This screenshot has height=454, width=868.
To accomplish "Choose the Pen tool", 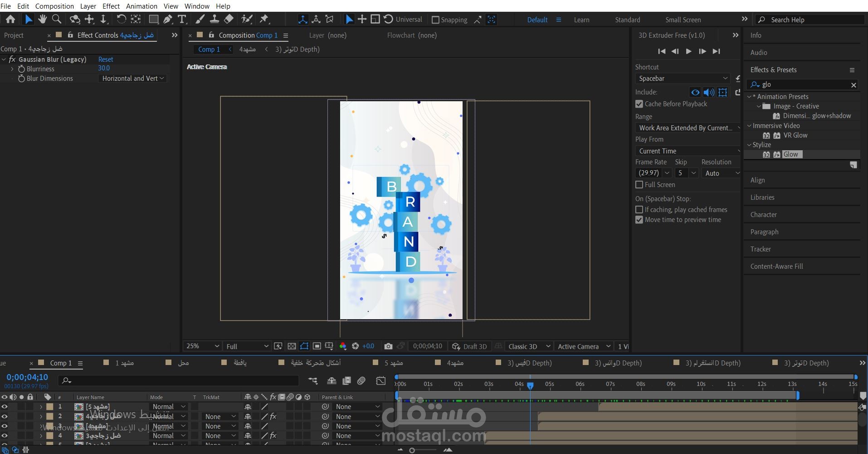I will pyautogui.click(x=168, y=19).
